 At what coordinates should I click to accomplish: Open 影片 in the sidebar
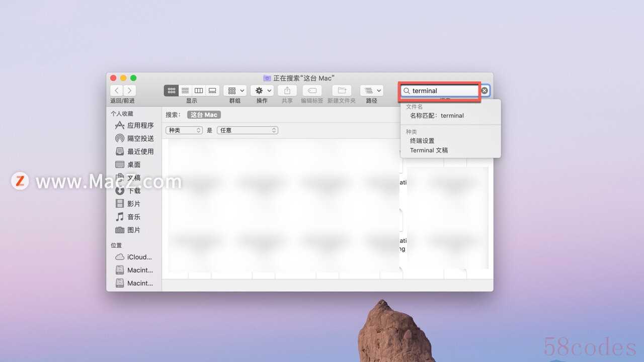(x=128, y=204)
